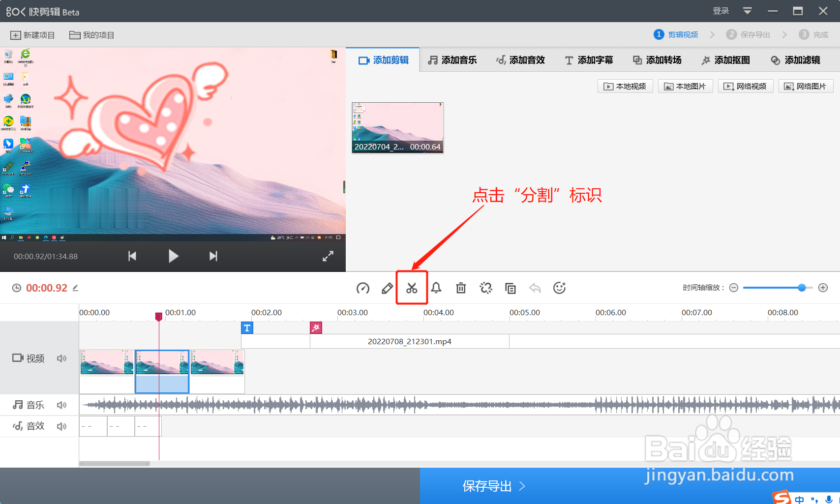Mute the 视频 track speaker
The image size is (840, 504).
point(61,358)
